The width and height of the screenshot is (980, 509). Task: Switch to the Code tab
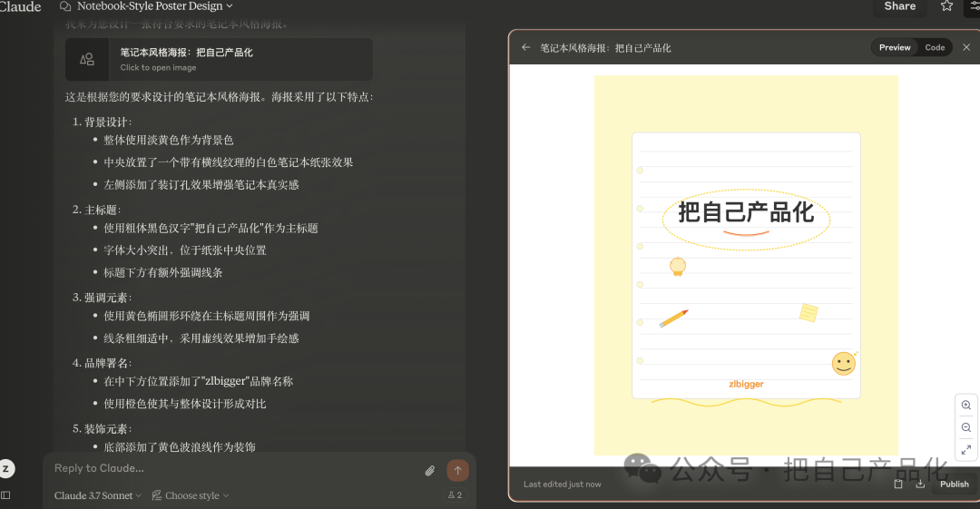click(x=935, y=47)
